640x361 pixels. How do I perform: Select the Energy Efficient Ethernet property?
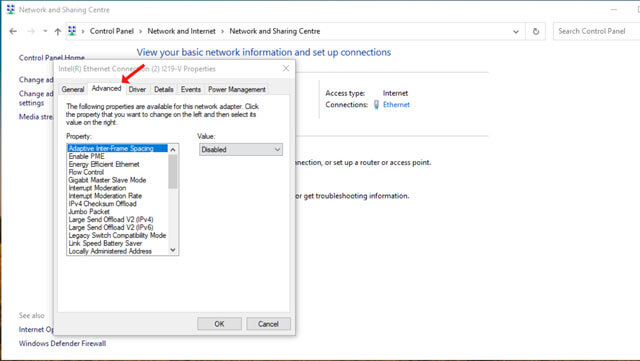[118, 164]
